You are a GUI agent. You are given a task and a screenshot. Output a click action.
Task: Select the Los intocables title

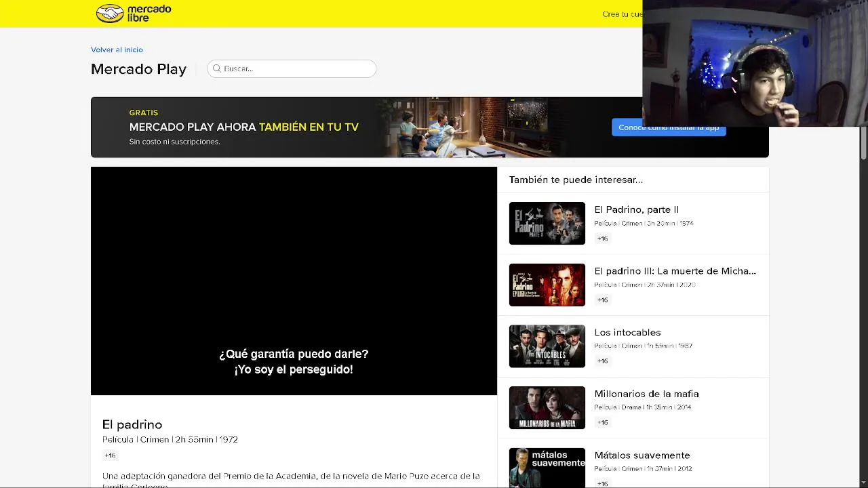(627, 332)
